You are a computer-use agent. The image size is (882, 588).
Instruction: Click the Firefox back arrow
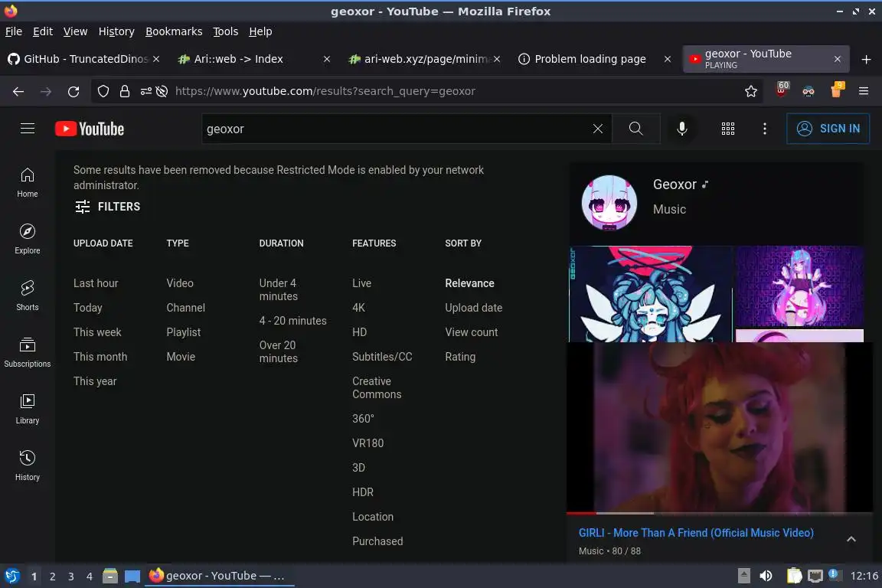pyautogui.click(x=18, y=91)
